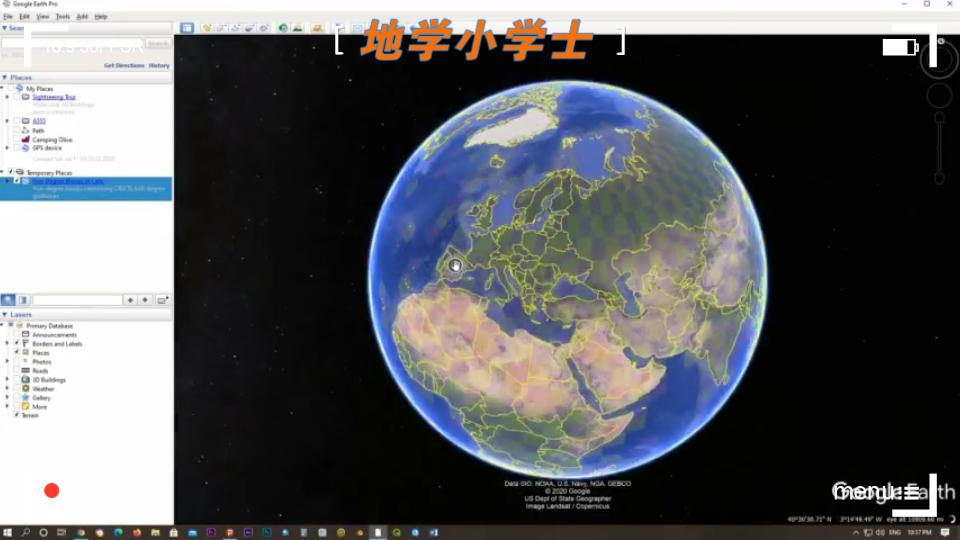This screenshot has height=540, width=960.
Task: Collapse the Layers panel header arrow
Action: [x=4, y=315]
